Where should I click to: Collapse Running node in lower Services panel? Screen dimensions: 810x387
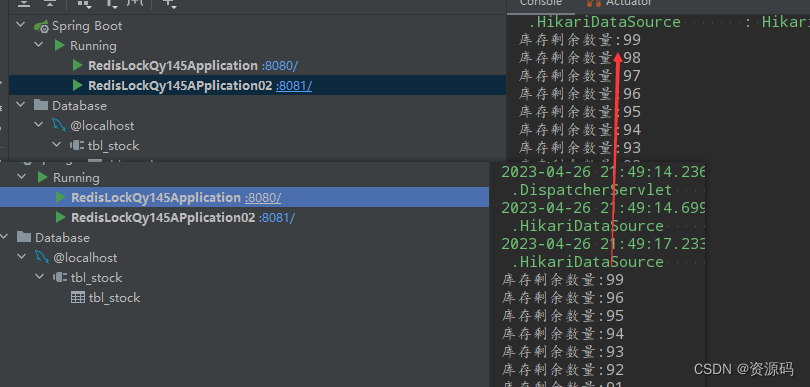(x=22, y=177)
